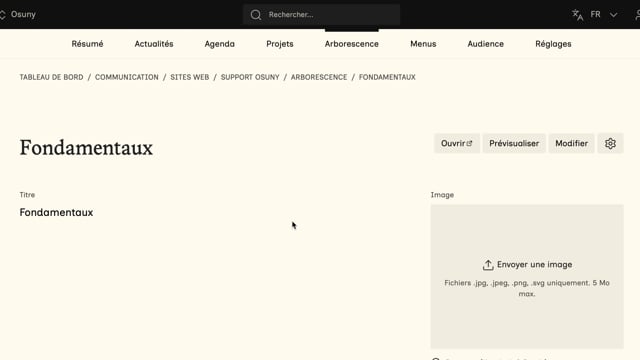
Task: Open Sites web breadcrumb link
Action: [x=189, y=77]
